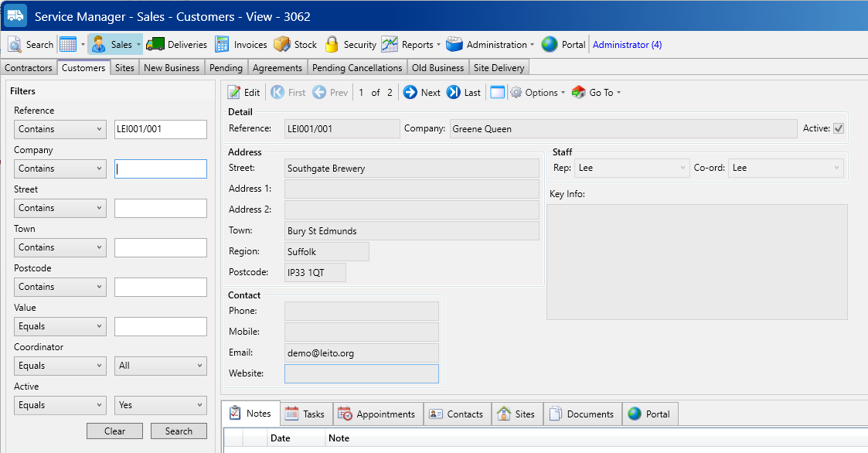The width and height of the screenshot is (868, 453).
Task: Switch to the Pending Cancellations tab
Action: pos(357,68)
